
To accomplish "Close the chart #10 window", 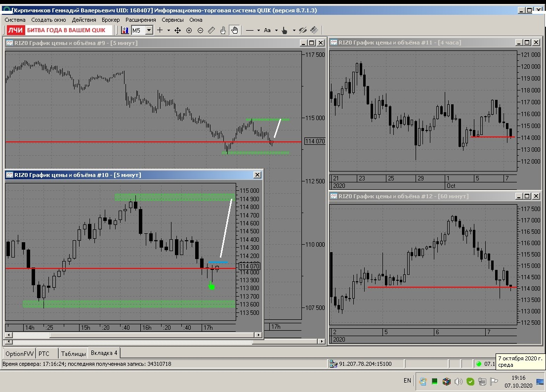I will [257, 175].
